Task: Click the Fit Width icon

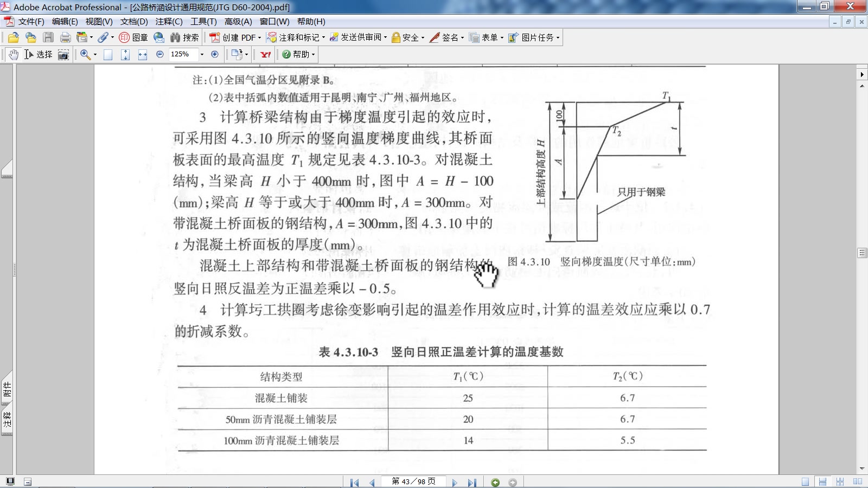Action: (x=143, y=54)
